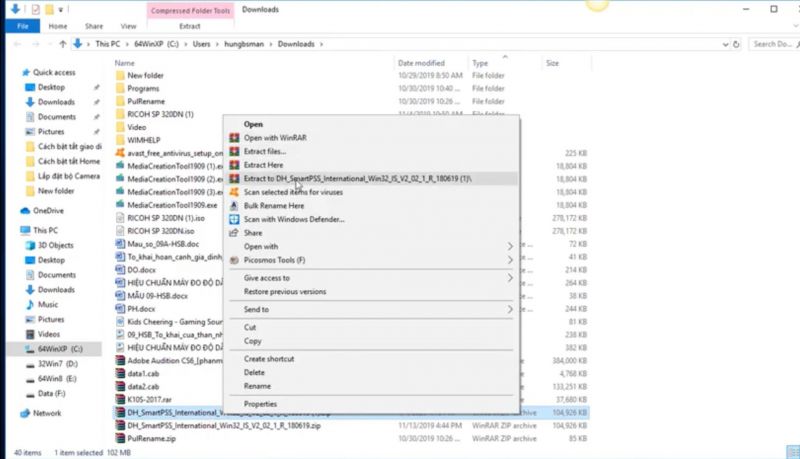The width and height of the screenshot is (800, 459).
Task: Click the Search Downloads input field
Action: (x=773, y=44)
